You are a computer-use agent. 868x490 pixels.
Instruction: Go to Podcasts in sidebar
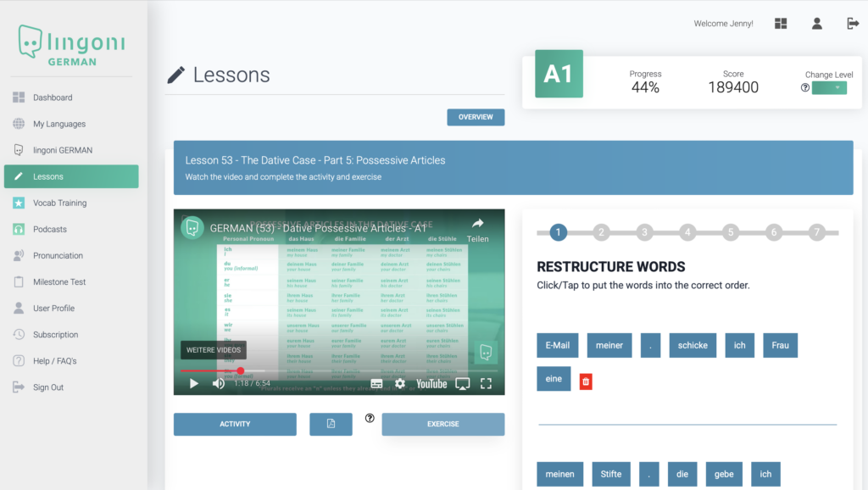pyautogui.click(x=50, y=230)
